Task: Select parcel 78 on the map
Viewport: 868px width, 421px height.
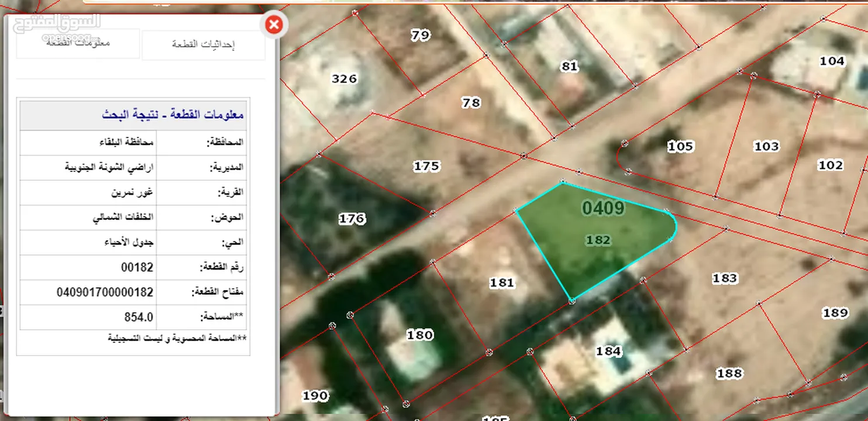Action: [x=471, y=103]
